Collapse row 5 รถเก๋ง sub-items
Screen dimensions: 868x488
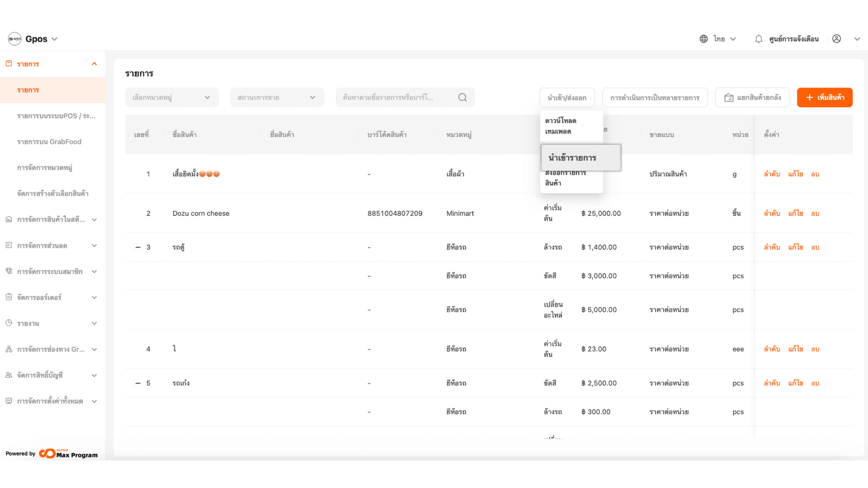coord(138,383)
